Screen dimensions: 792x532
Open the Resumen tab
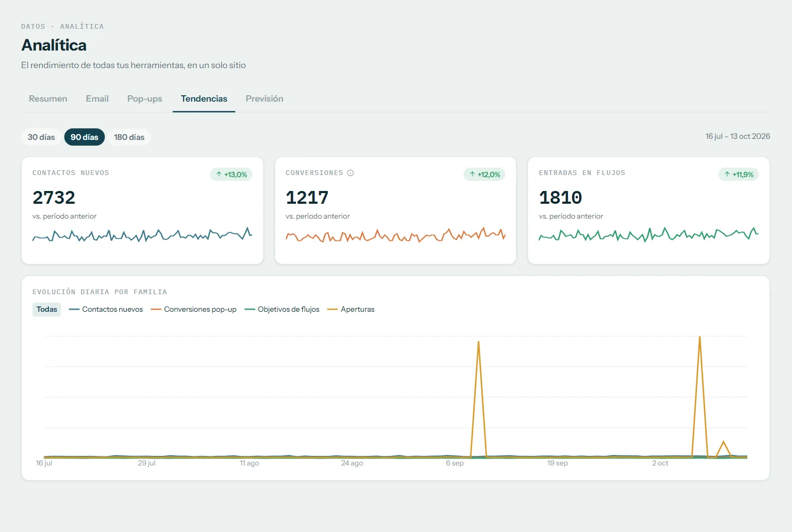48,99
